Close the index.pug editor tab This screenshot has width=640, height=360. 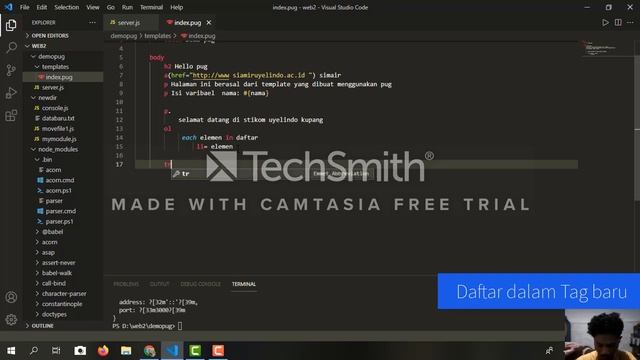click(x=209, y=22)
